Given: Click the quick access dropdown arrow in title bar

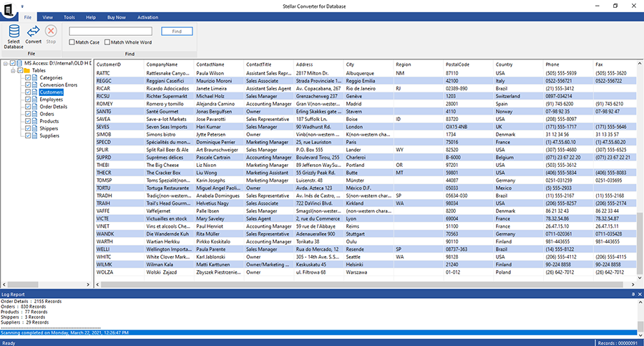Looking at the screenshot, I should [22, 6].
